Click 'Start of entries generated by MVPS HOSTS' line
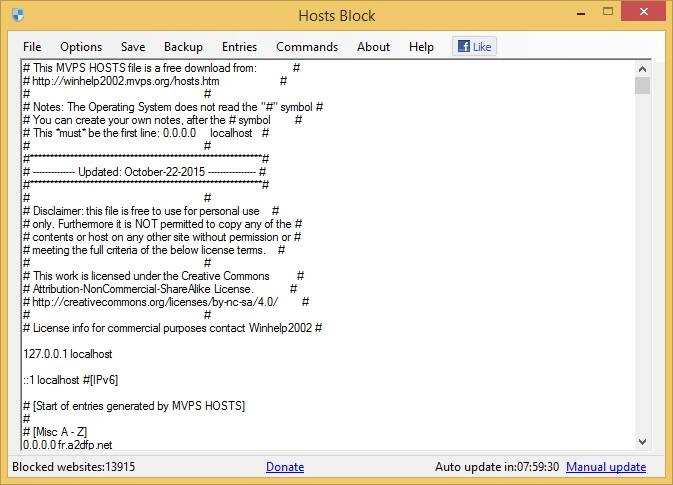 coord(134,406)
